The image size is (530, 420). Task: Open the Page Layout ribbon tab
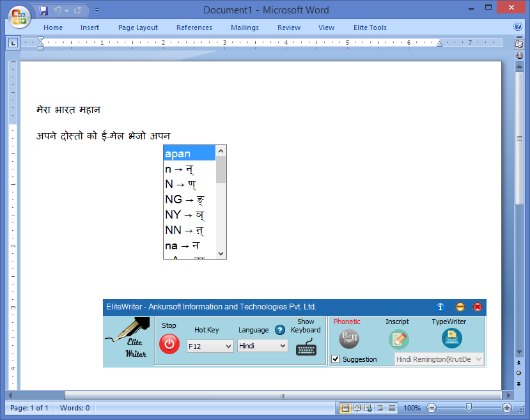[x=138, y=27]
